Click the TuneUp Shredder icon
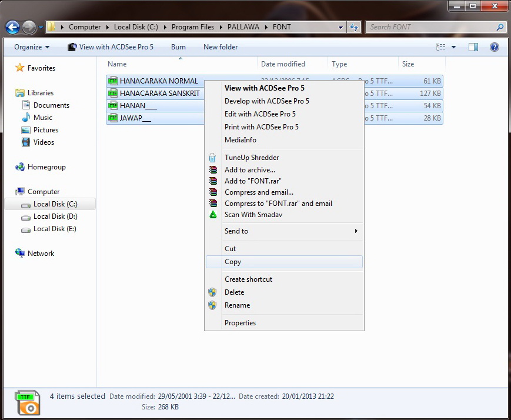The height and width of the screenshot is (420, 511). [212, 157]
